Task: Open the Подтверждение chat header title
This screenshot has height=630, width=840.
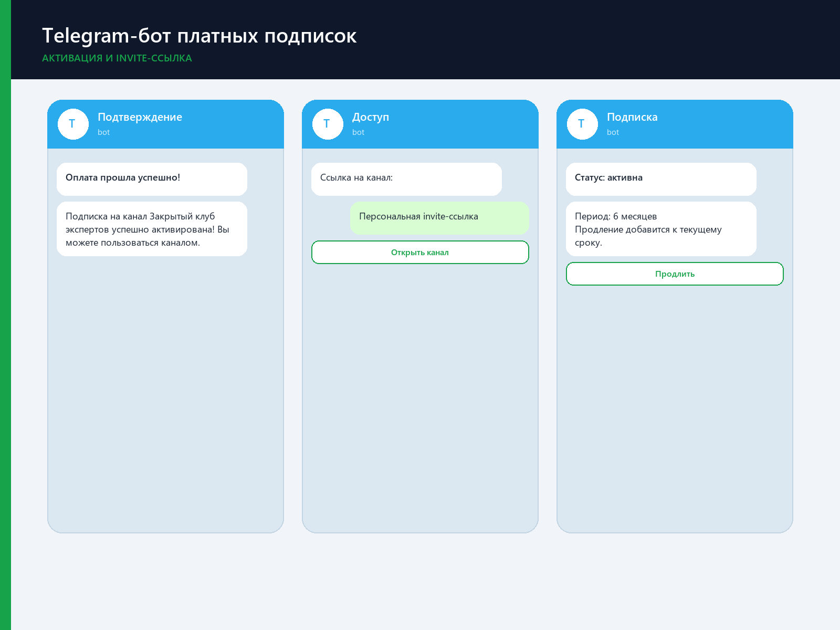Action: (x=140, y=117)
